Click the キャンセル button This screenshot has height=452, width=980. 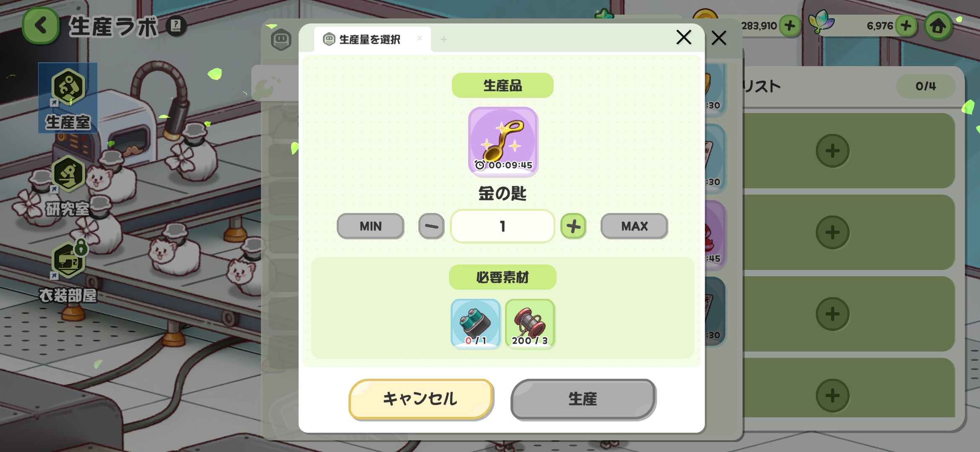pos(421,398)
